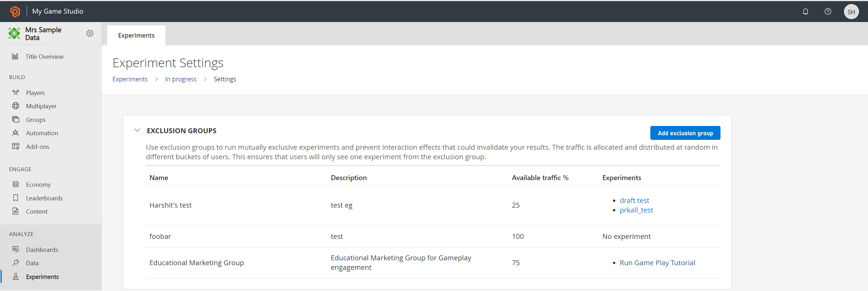Select the Experiments tab
Screen dimensions: 868x291
pos(136,35)
